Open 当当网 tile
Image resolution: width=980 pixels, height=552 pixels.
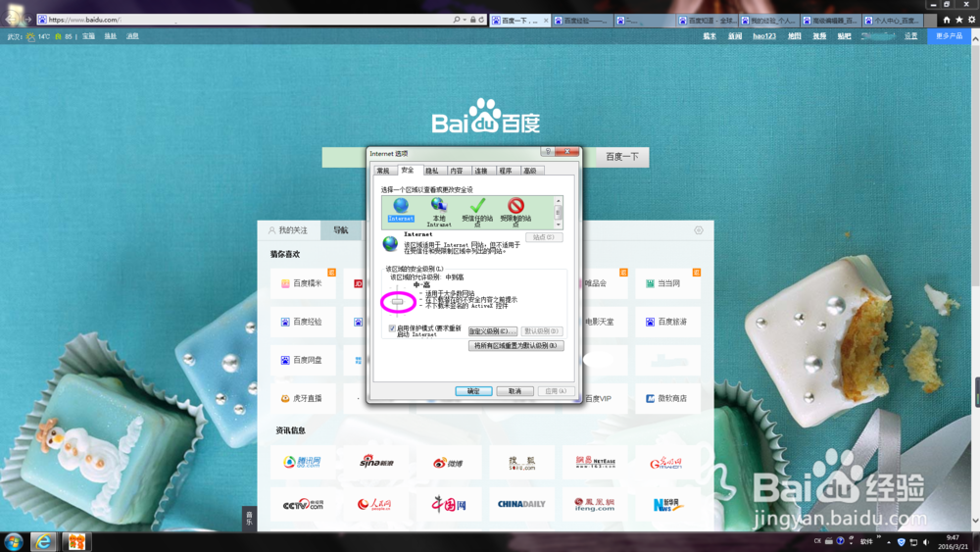tap(667, 283)
